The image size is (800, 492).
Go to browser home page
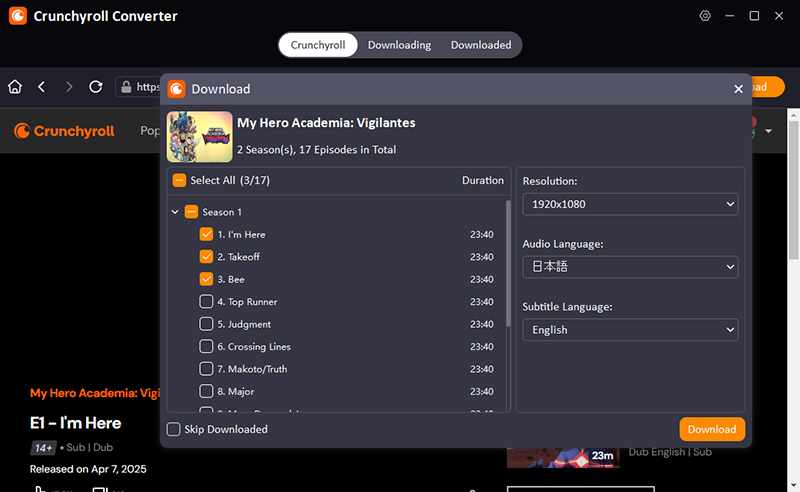coord(15,87)
